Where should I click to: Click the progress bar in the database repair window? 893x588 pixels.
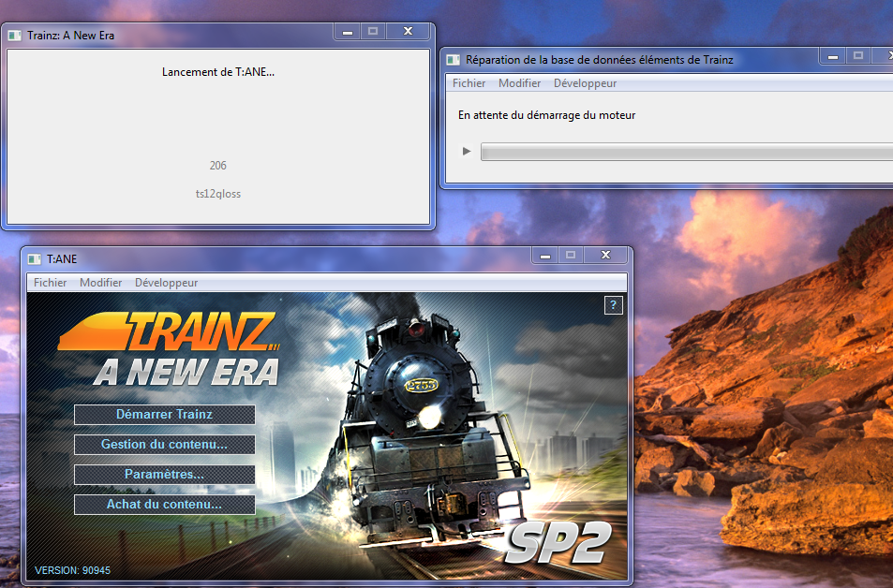(x=687, y=152)
